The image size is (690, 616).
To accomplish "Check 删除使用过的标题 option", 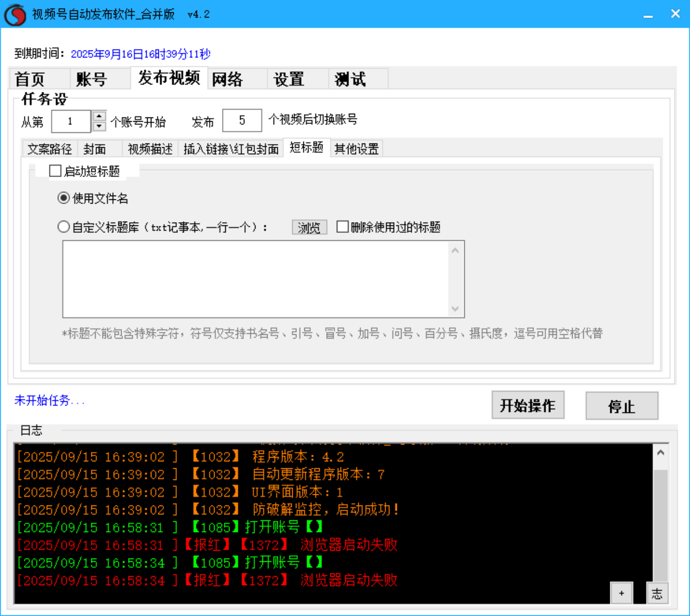I will [343, 227].
